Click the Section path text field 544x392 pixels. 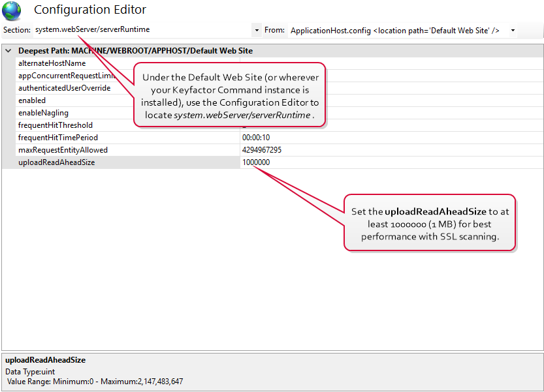click(140, 30)
